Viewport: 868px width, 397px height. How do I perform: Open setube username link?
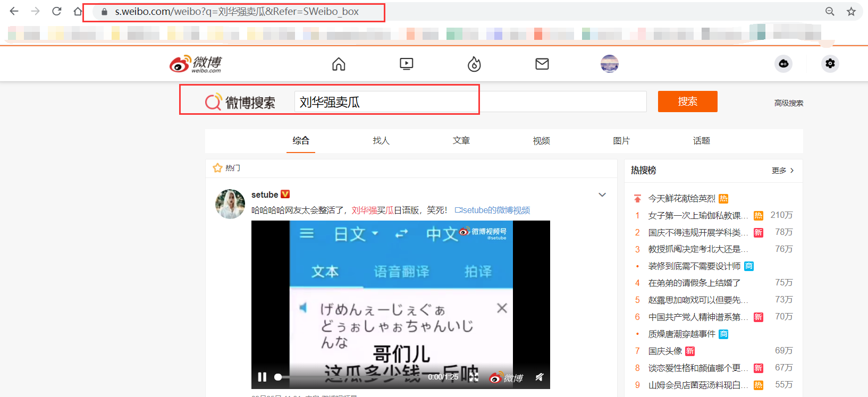coord(265,195)
